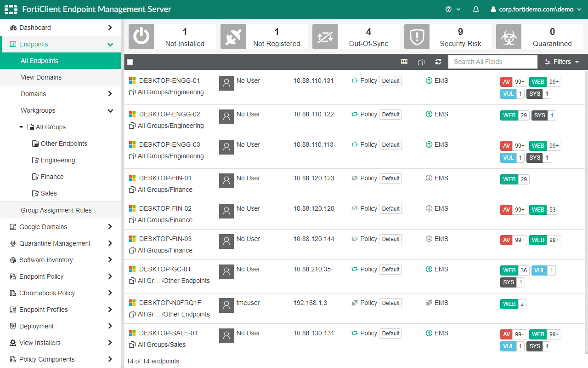Click the user avatar for DESKTOP-ENGG-01
The height and width of the screenshot is (368, 588).
226,83
